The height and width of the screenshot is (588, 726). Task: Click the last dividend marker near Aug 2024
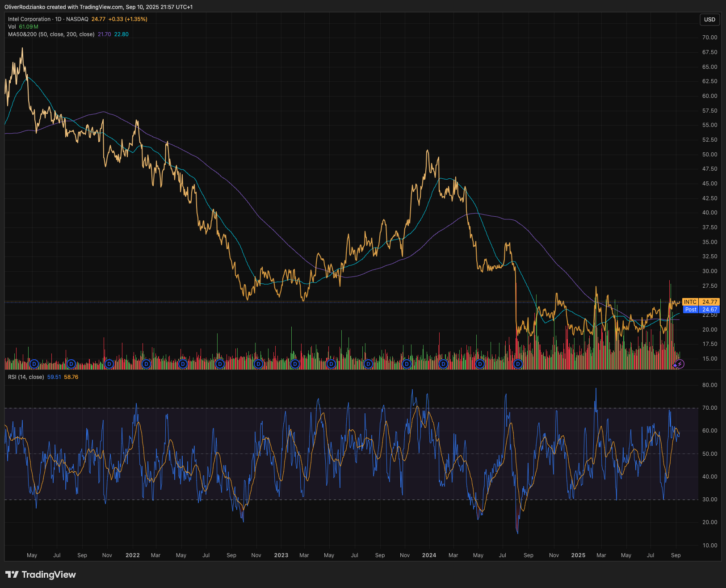click(518, 364)
